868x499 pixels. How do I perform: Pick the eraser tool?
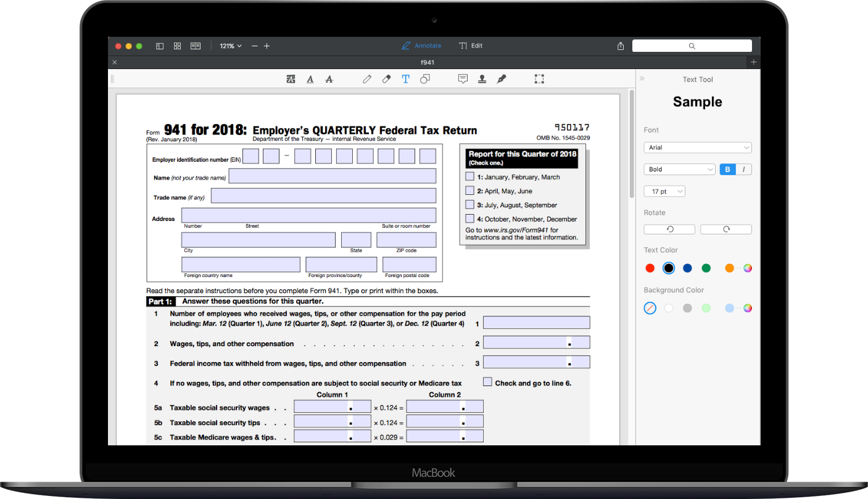click(386, 79)
